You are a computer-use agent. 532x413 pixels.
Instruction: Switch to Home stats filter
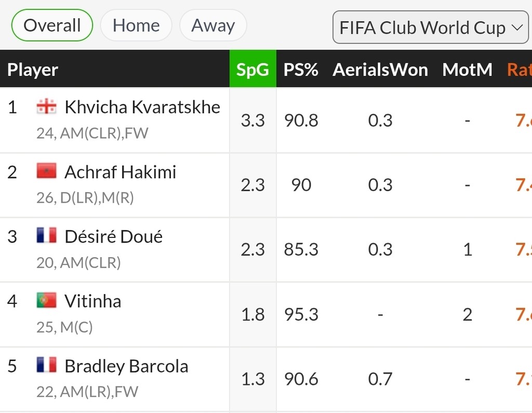[136, 25]
